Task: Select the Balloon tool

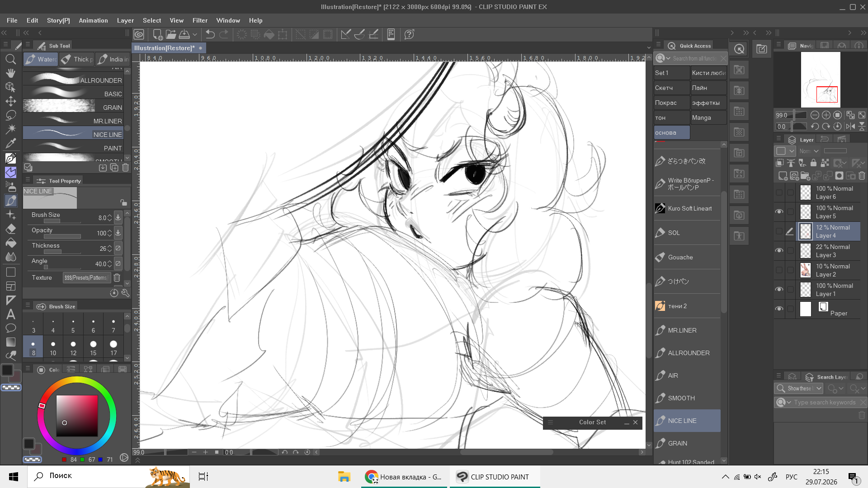Action: (10, 328)
